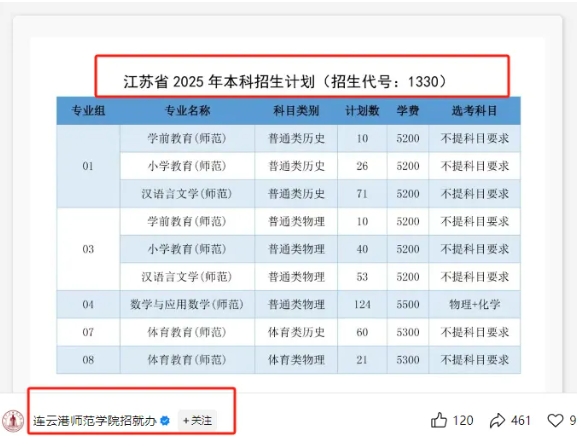Select group cell 03

click(88, 249)
